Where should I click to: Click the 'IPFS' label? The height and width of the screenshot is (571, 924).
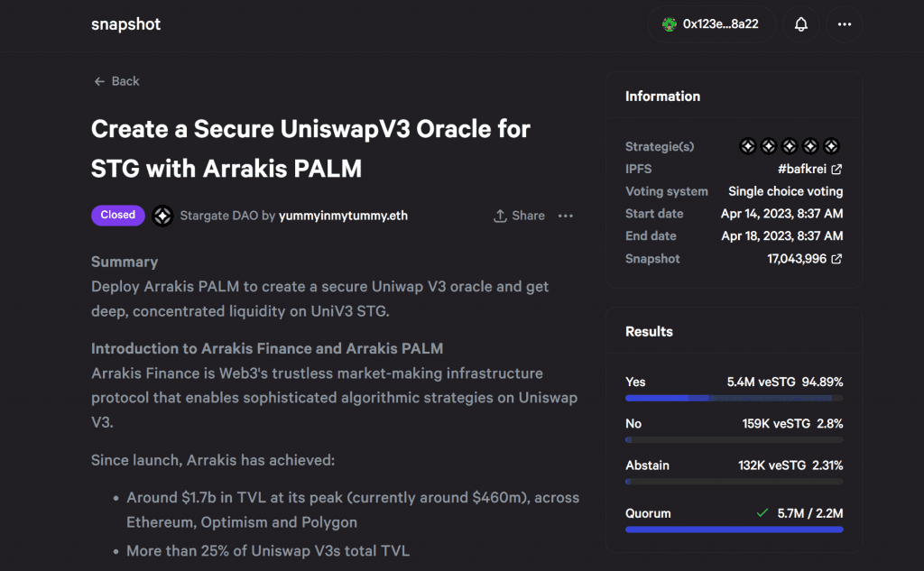[x=638, y=169]
